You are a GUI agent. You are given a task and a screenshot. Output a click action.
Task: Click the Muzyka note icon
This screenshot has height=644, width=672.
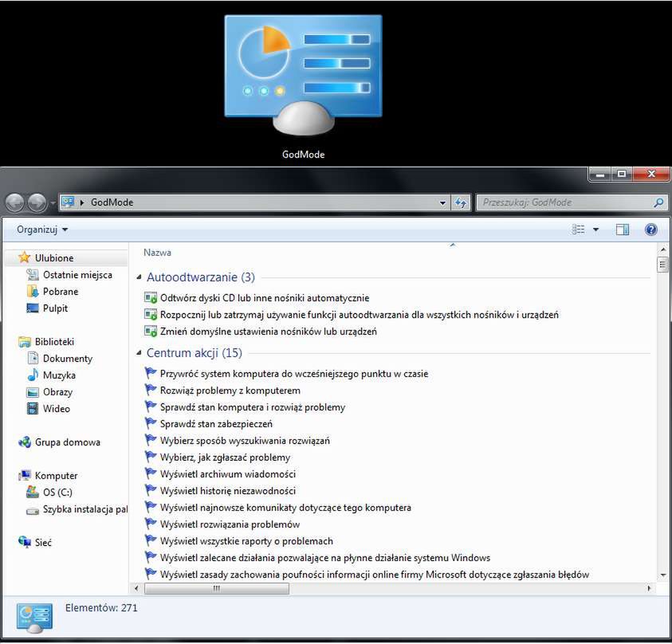(33, 375)
